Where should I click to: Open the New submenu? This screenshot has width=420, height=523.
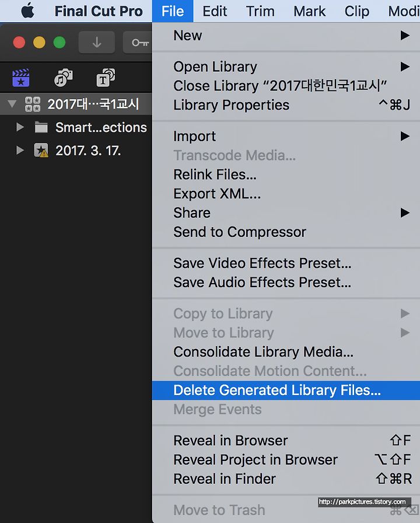click(x=286, y=36)
